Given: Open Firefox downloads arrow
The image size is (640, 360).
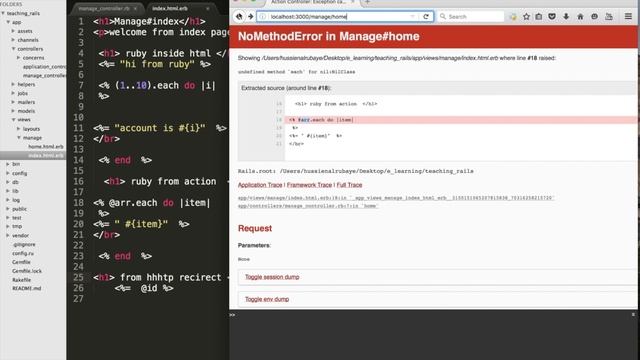Looking at the screenshot, I should coord(566,17).
